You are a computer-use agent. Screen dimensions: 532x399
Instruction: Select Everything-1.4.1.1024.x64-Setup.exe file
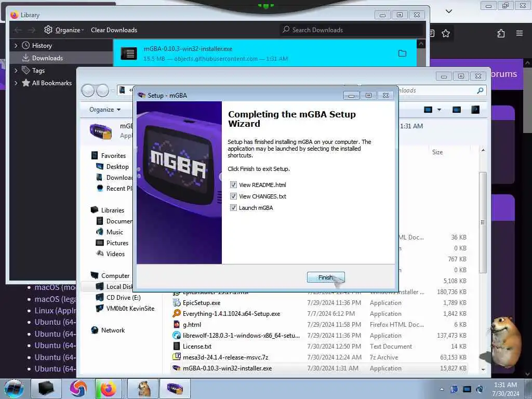point(231,314)
